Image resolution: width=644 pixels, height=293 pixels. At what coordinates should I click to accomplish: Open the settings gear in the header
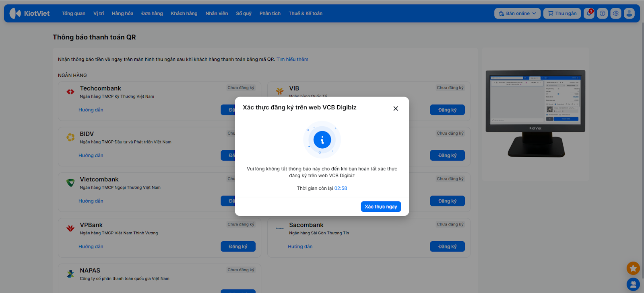pyautogui.click(x=616, y=13)
